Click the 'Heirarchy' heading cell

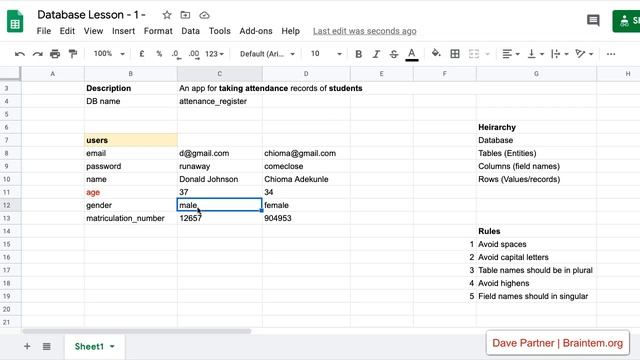coord(536,127)
